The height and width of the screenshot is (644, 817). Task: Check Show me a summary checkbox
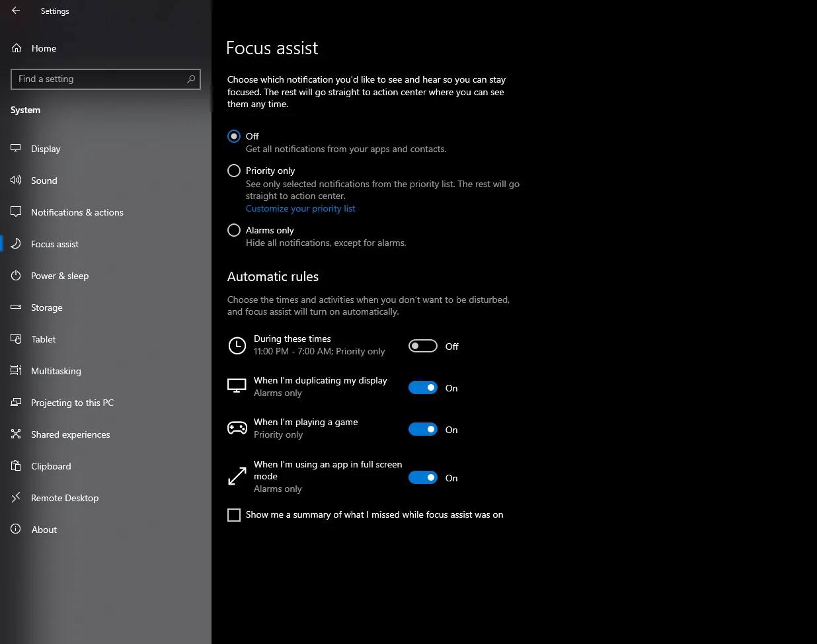coord(234,515)
